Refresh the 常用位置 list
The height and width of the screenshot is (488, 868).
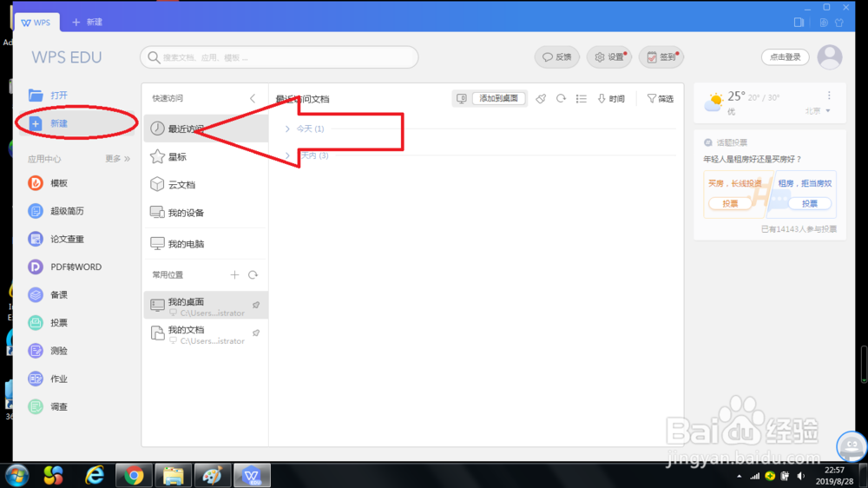click(253, 274)
